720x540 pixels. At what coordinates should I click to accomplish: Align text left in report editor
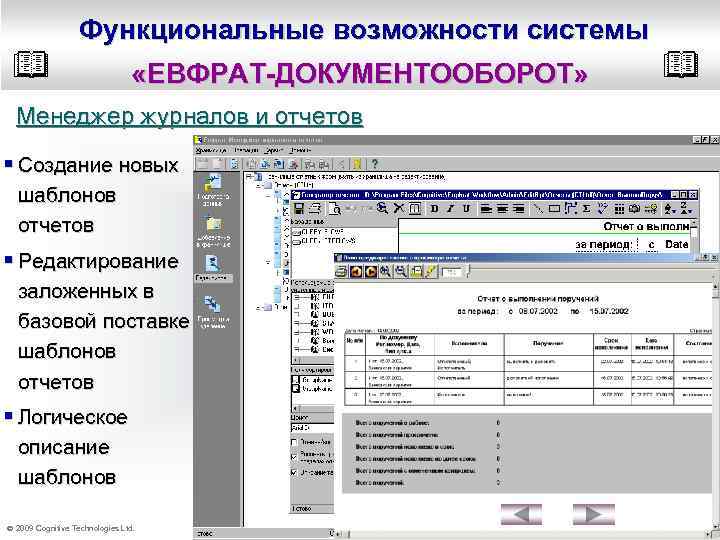[486, 209]
